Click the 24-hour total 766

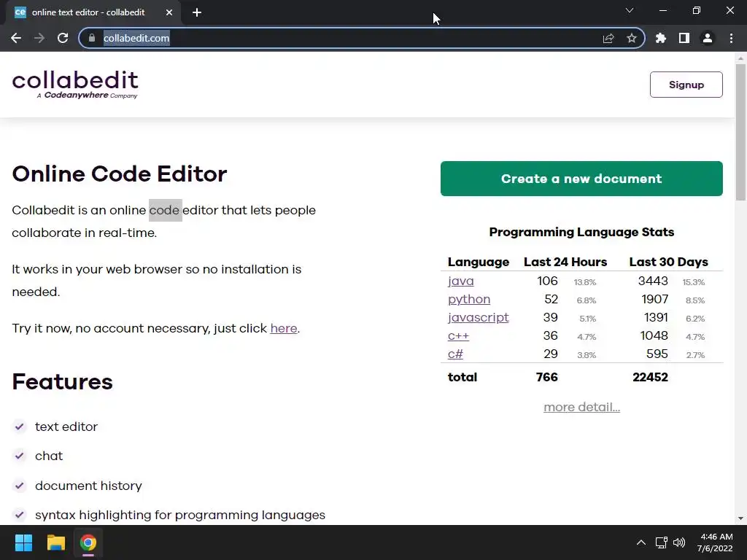pos(546,377)
